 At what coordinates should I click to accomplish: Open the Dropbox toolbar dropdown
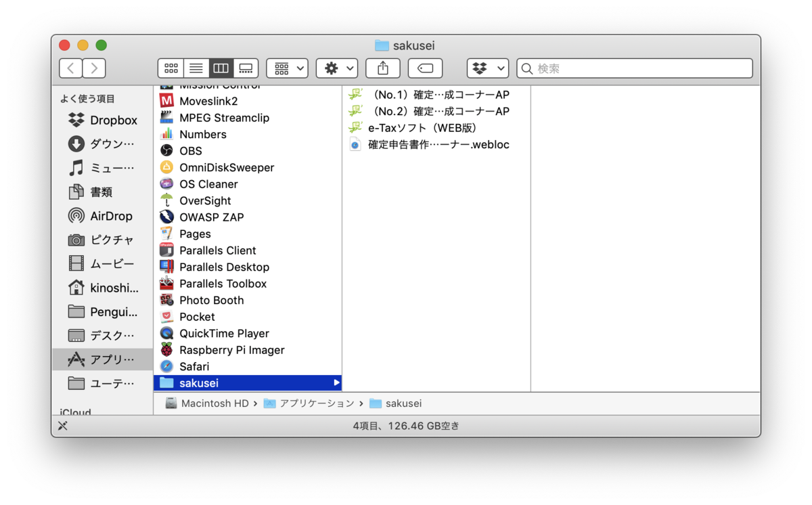(488, 68)
